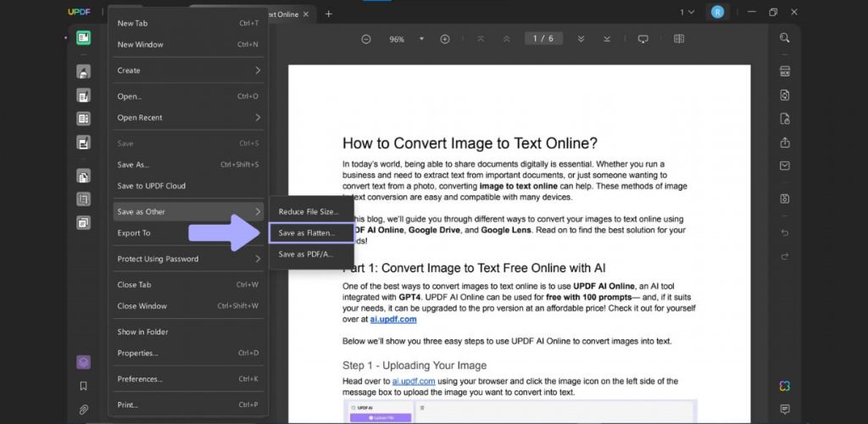This screenshot has width=868, height=424.
Task: Click the bookmark icon in left sidebar
Action: coord(83,386)
